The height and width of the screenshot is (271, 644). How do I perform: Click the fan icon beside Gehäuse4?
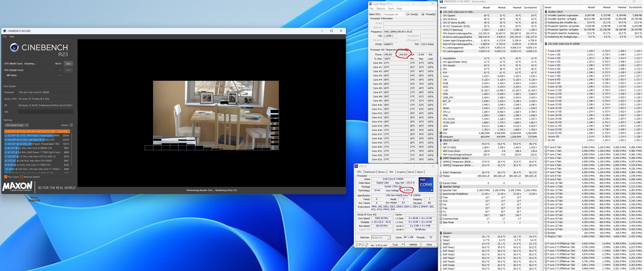click(x=441, y=137)
